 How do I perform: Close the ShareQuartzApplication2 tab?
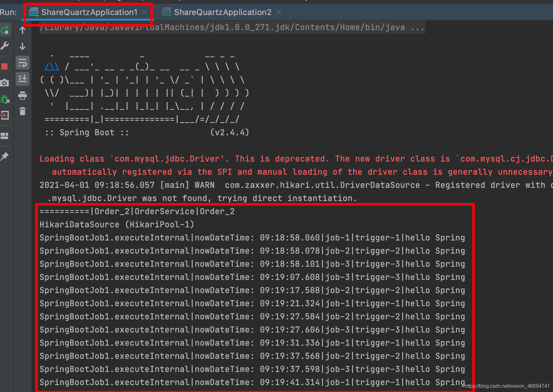[279, 13]
